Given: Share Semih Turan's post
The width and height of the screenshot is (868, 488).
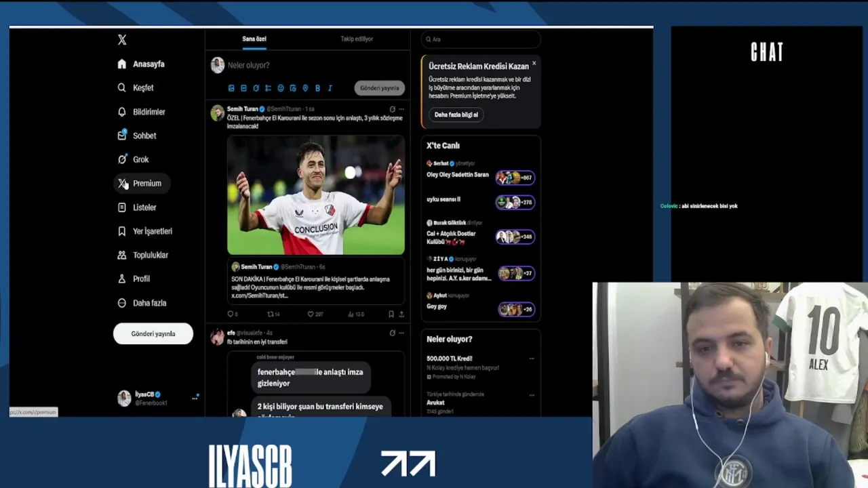Looking at the screenshot, I should point(401,314).
